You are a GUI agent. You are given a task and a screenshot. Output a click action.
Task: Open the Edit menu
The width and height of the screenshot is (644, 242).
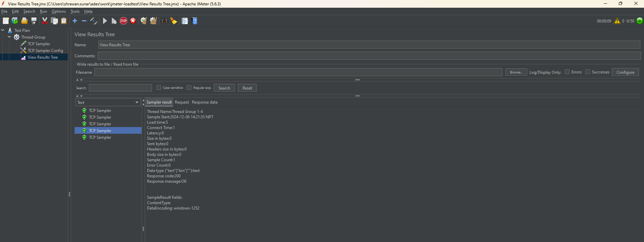15,11
